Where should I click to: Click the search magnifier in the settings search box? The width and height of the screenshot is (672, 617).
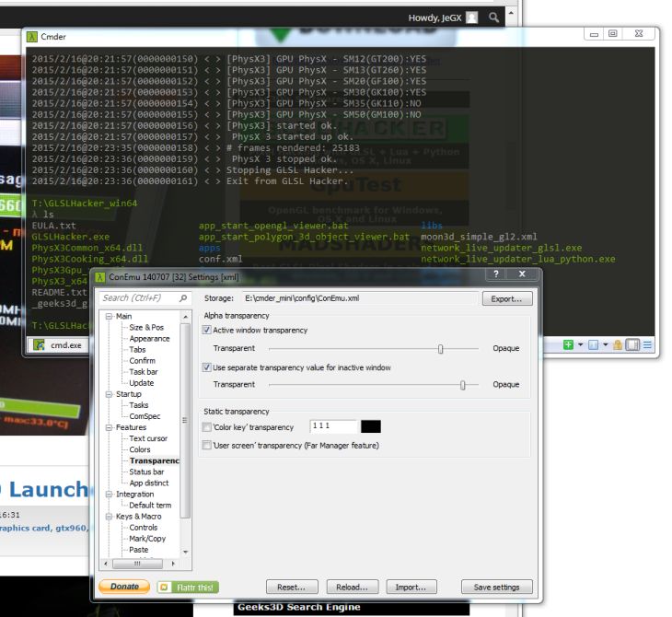click(183, 298)
